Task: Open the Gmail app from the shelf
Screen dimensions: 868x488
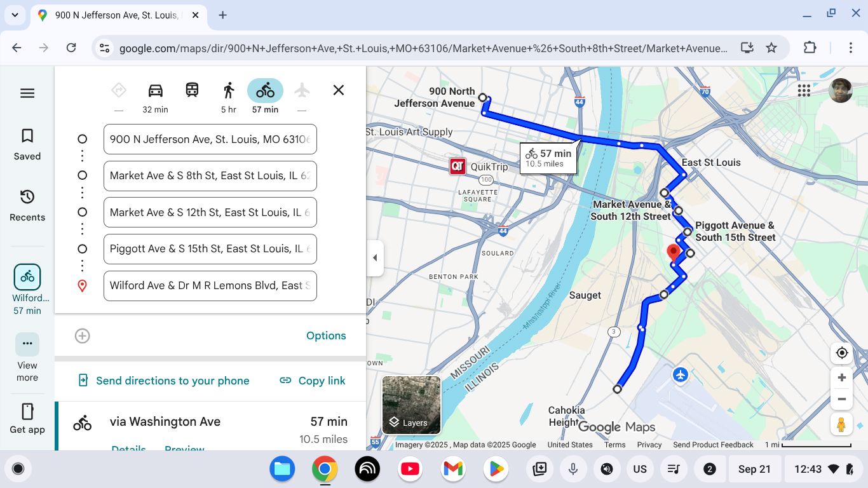Action: coord(453,469)
